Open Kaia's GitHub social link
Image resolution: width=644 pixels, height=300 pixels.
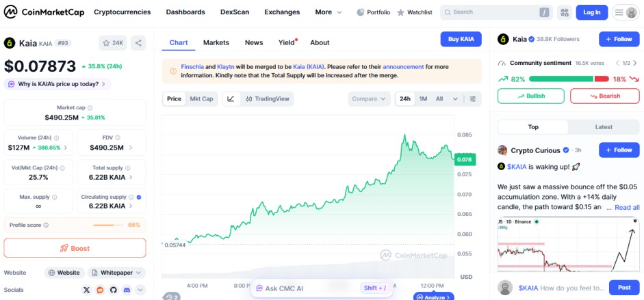pyautogui.click(x=114, y=290)
